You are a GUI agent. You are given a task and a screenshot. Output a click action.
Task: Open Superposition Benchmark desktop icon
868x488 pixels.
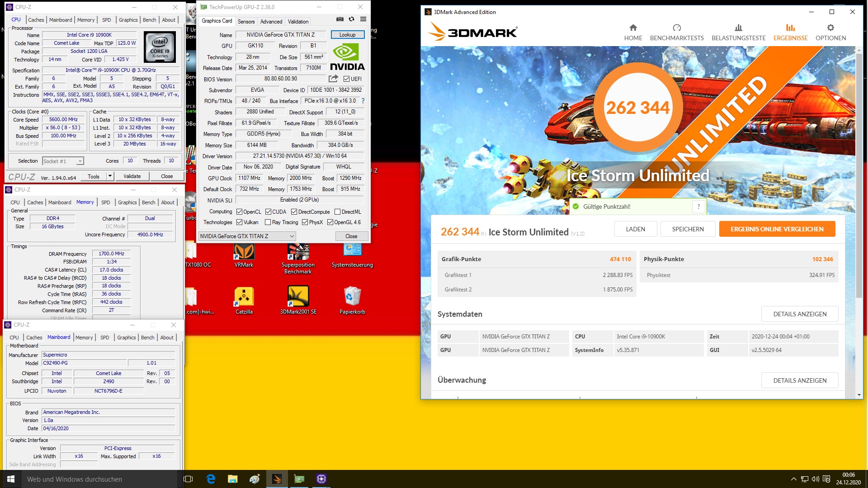pos(298,258)
